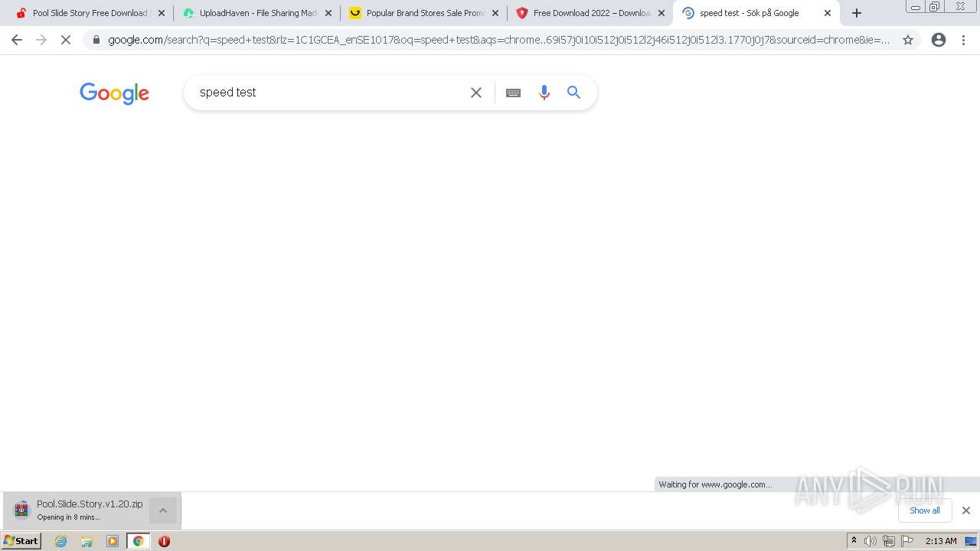
Task: Show all downloads
Action: [x=924, y=510]
